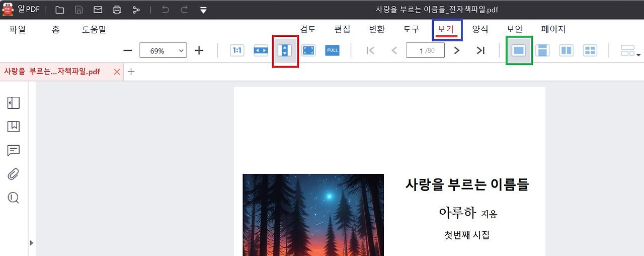This screenshot has height=256, width=644.
Task: Switch to the 편집 tab
Action: pos(342,29)
